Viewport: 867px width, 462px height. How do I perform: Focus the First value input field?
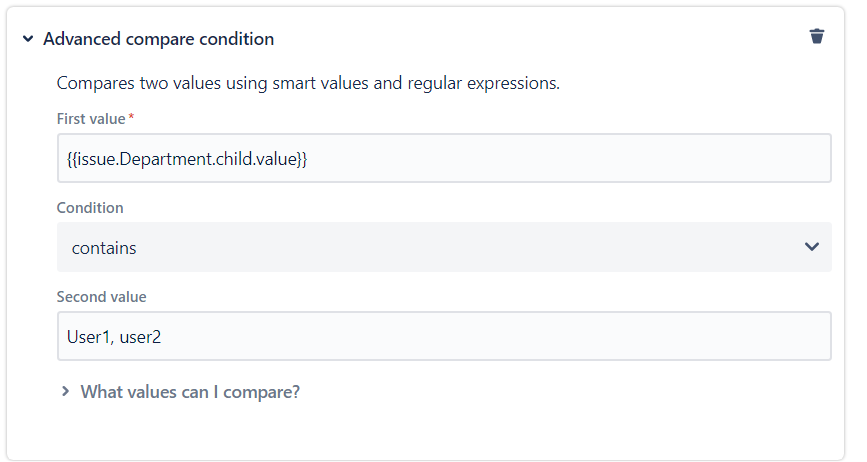point(443,158)
